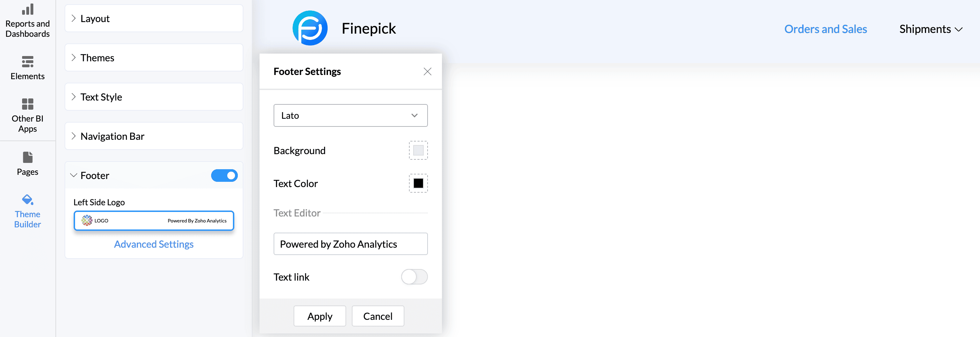Go to the Pages sidebar icon
Image resolution: width=980 pixels, height=337 pixels.
(27, 157)
